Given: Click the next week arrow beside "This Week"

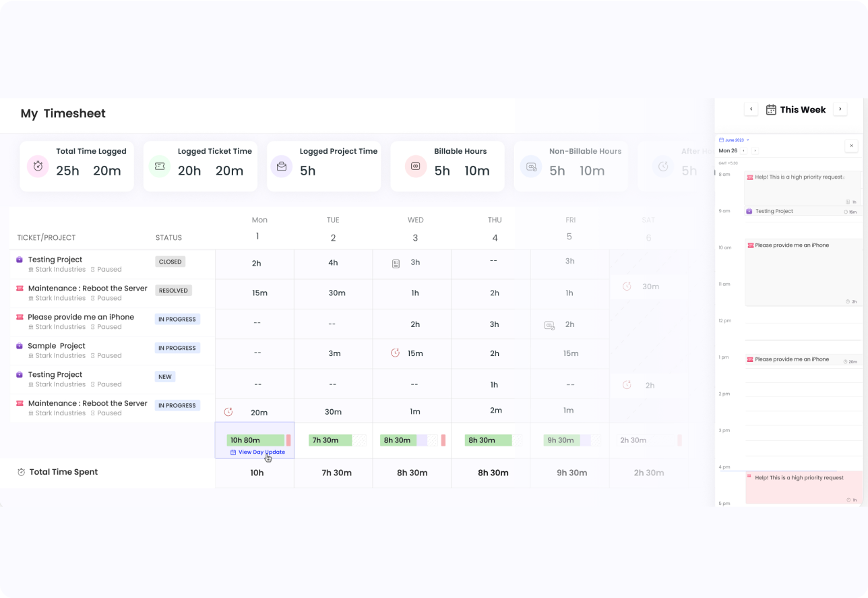Looking at the screenshot, I should [840, 109].
